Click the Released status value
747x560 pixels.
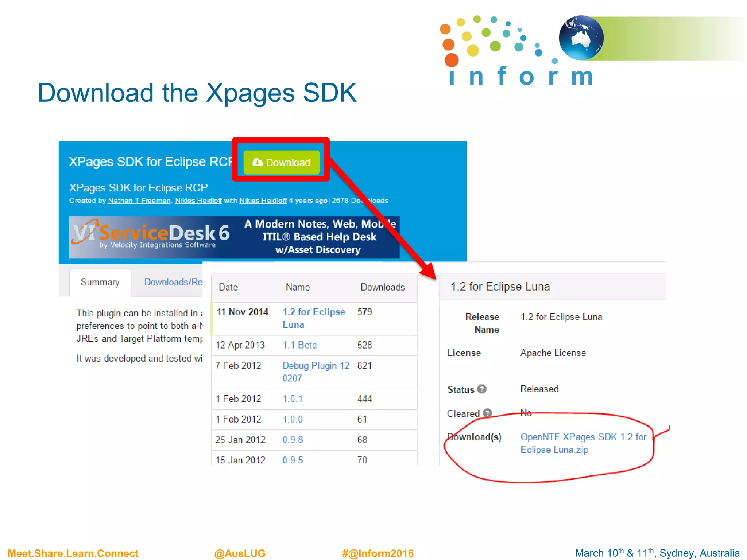pyautogui.click(x=539, y=389)
